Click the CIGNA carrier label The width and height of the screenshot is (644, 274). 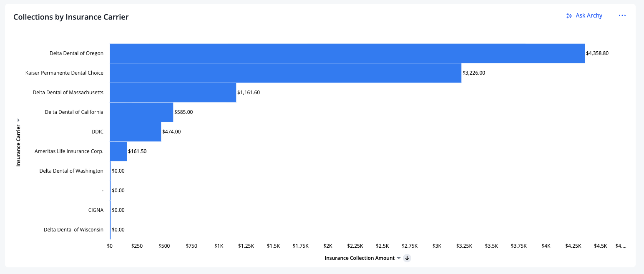coord(96,210)
